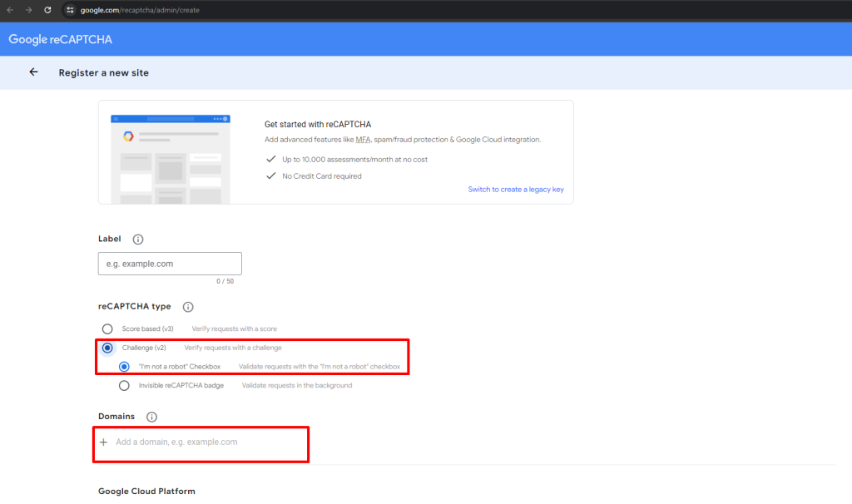Image resolution: width=852 pixels, height=504 pixels.
Task: Click "Verify requests with a score" description
Action: pyautogui.click(x=234, y=329)
